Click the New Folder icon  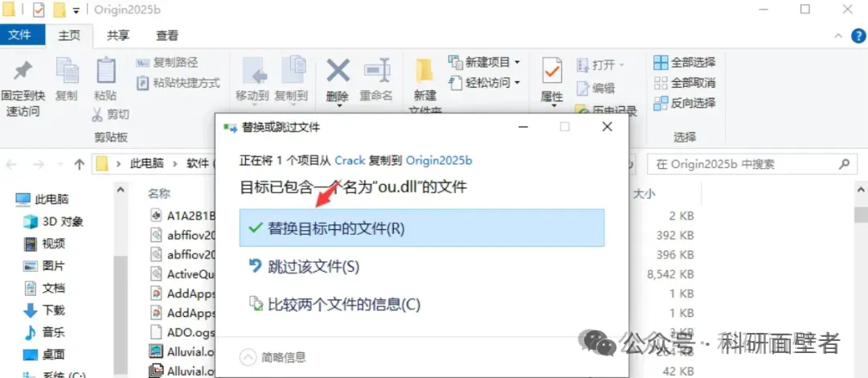pos(424,71)
